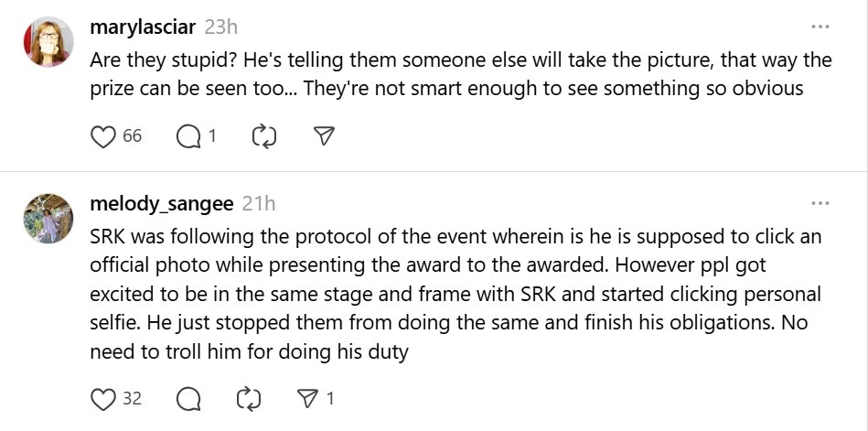
Task: Repost marylasciar's comment
Action: coord(263,136)
